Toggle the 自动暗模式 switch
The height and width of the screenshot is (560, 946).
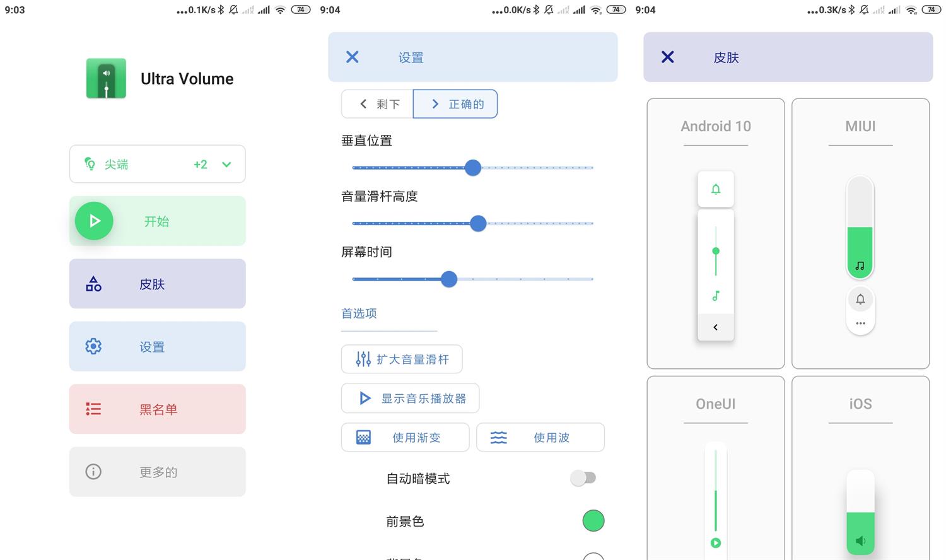583,478
